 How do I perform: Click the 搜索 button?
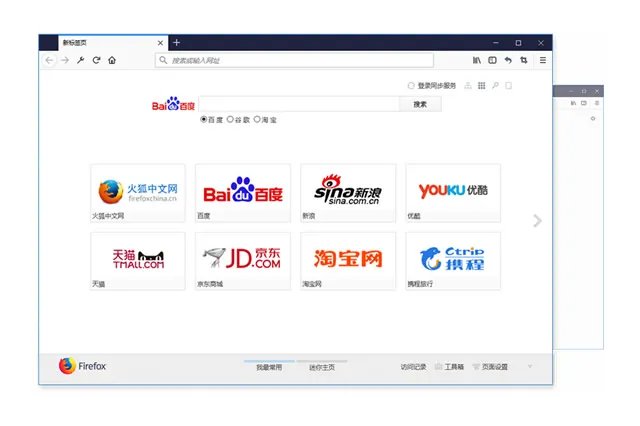coord(420,103)
